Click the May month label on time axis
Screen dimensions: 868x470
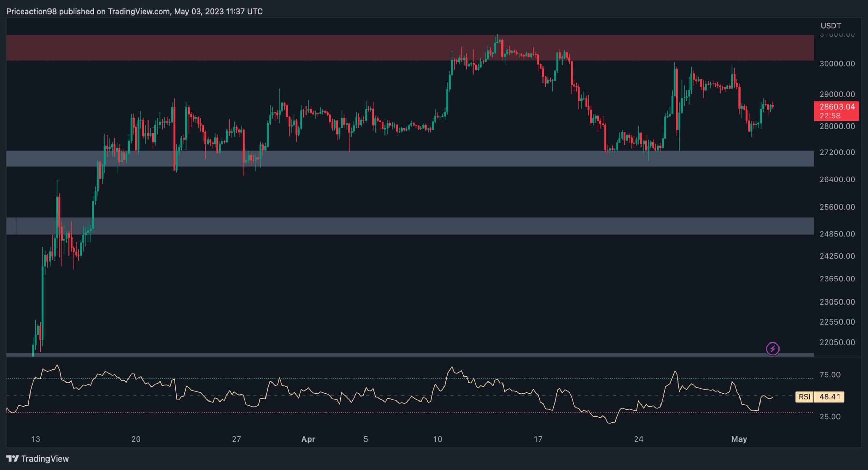pos(739,439)
